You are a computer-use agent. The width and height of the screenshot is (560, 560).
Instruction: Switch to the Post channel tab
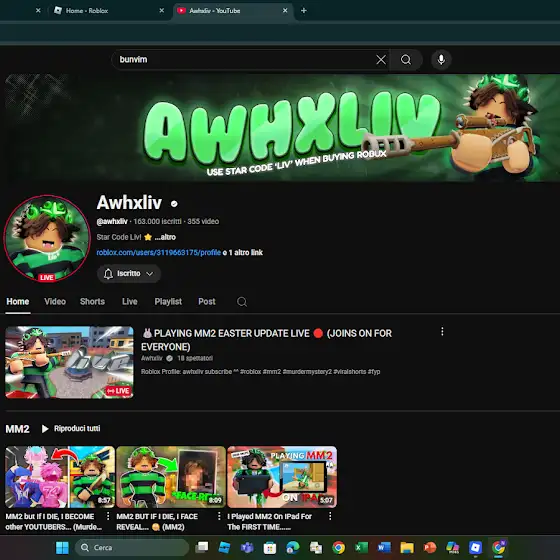[206, 302]
